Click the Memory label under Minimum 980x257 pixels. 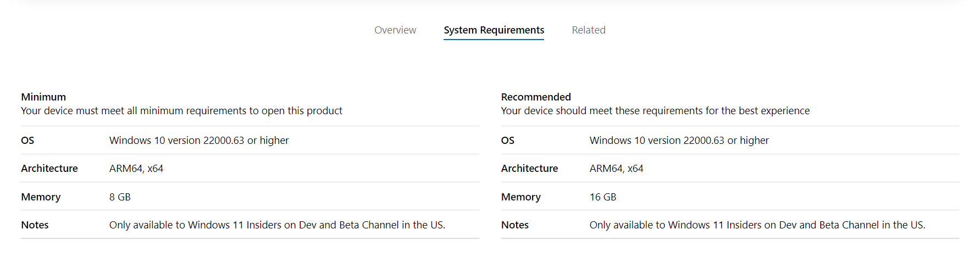pyautogui.click(x=41, y=197)
